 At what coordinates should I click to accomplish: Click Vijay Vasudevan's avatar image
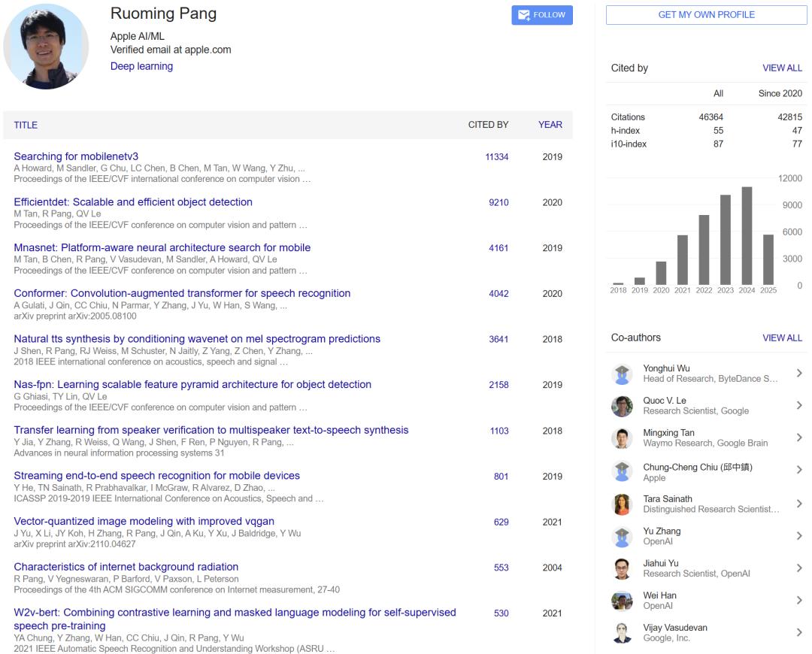click(x=622, y=633)
